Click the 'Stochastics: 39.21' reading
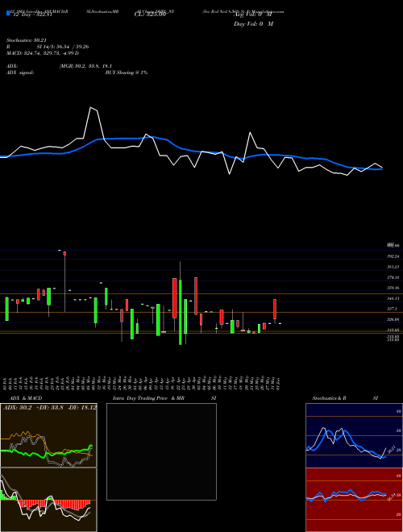 coord(26,40)
